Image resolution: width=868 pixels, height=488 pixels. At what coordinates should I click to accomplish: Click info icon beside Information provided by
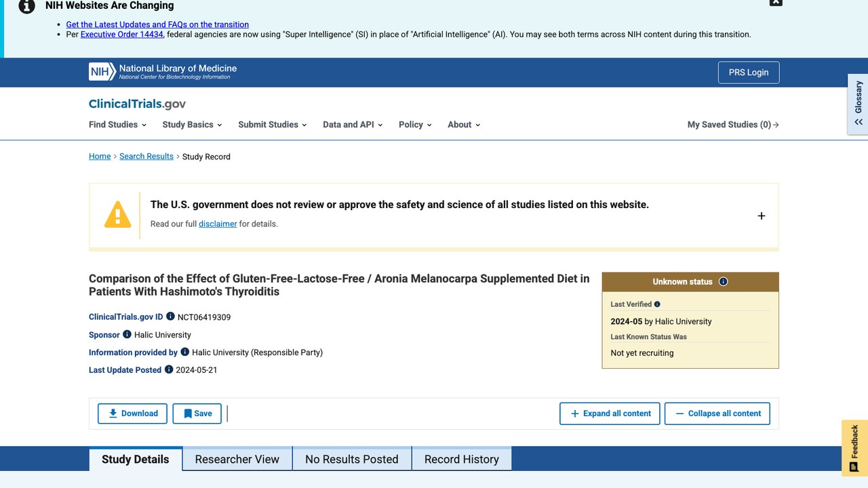(184, 352)
